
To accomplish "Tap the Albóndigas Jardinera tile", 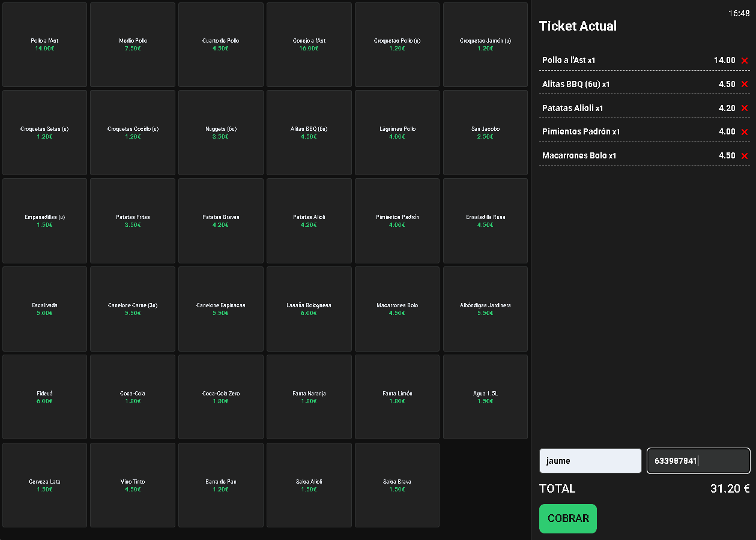I will click(485, 309).
